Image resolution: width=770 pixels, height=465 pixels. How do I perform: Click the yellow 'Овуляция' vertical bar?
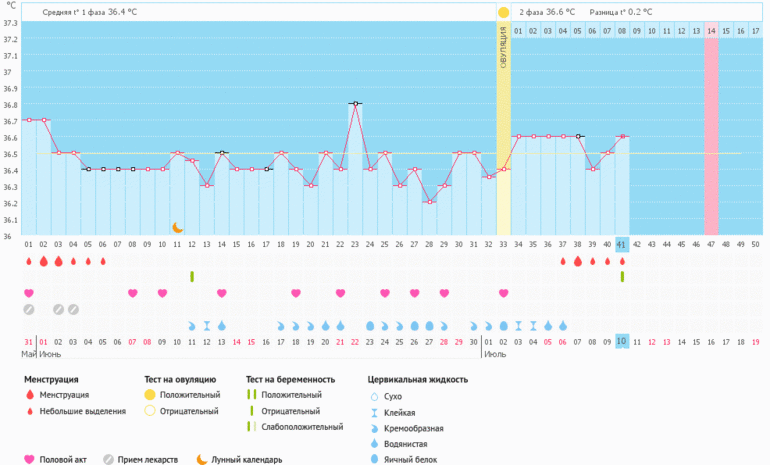[x=504, y=130]
